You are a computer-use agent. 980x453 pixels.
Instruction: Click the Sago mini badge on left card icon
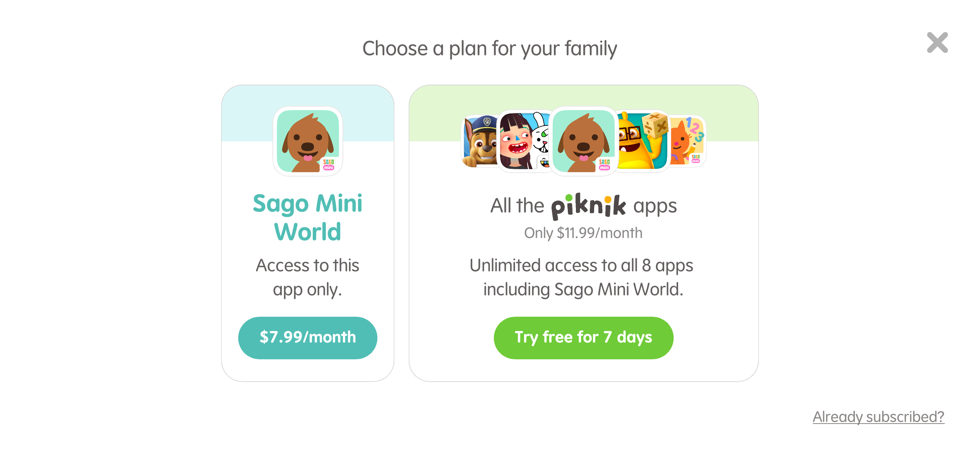(329, 165)
